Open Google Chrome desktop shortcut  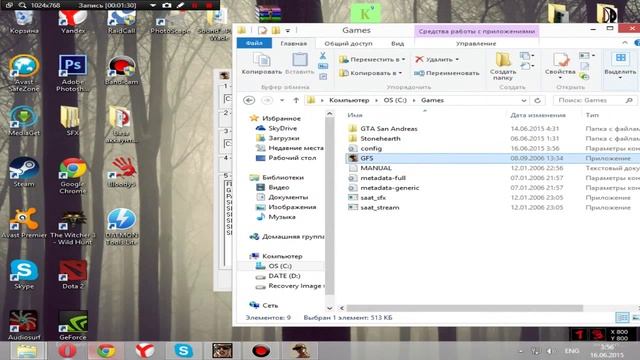[73, 176]
